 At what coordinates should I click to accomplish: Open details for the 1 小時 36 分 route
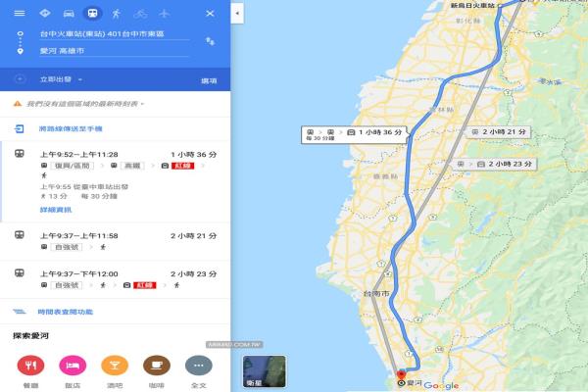(x=56, y=210)
